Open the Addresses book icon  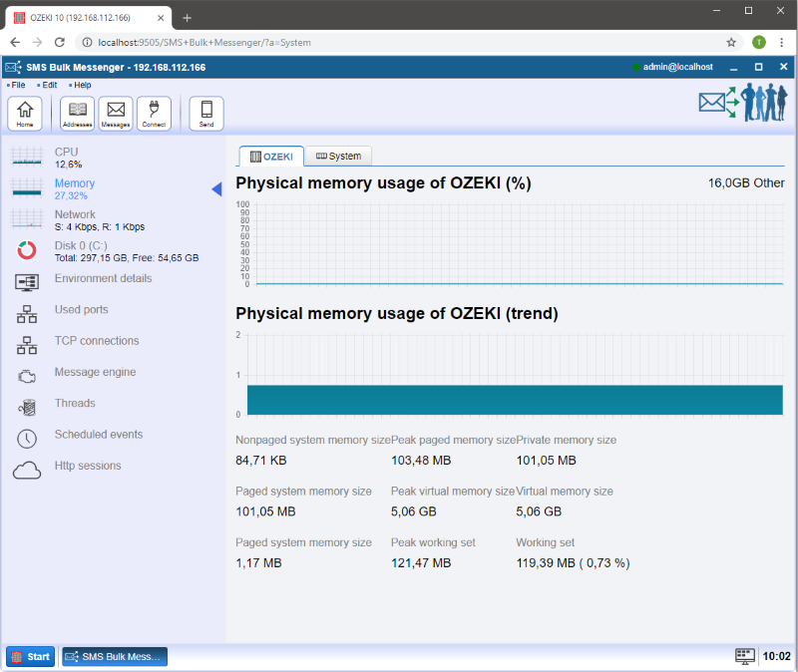(77, 114)
